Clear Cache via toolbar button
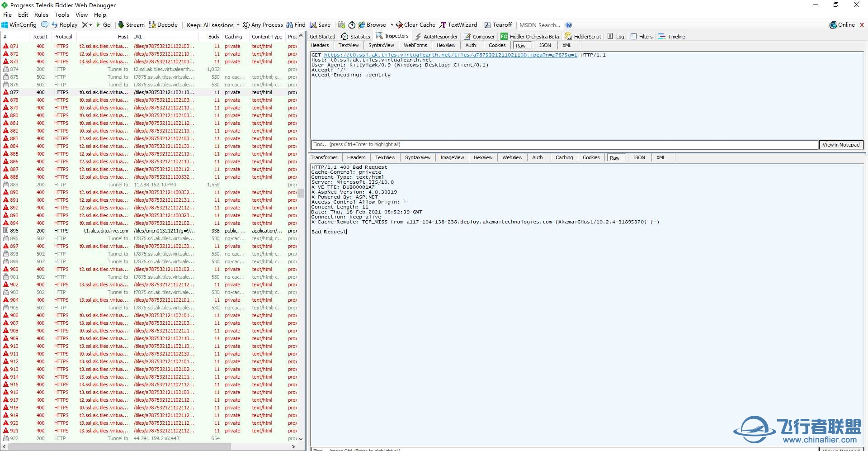This screenshot has height=451, width=868. click(x=415, y=25)
